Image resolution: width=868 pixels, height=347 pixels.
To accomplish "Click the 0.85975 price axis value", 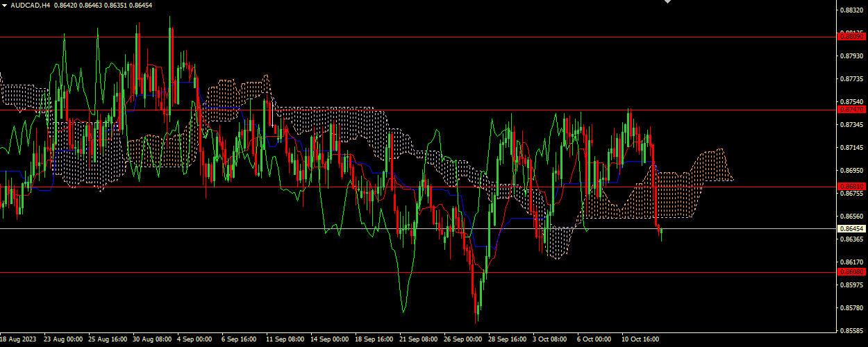I will click(852, 285).
